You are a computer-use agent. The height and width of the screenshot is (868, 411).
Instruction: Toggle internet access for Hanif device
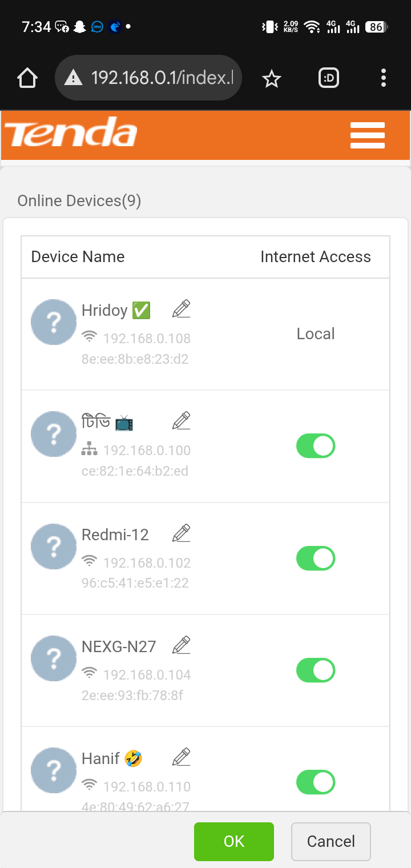click(316, 782)
